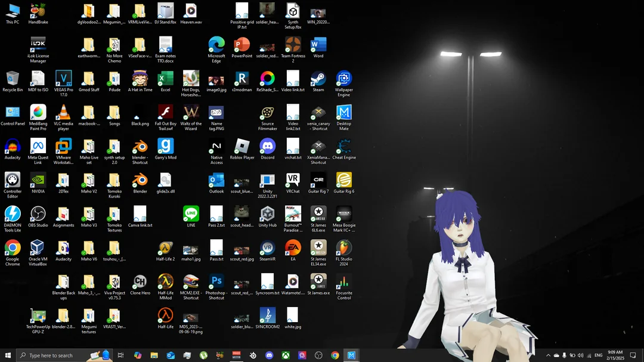Click the VRChat desktop shortcut
This screenshot has height=362, width=644.
point(293,182)
